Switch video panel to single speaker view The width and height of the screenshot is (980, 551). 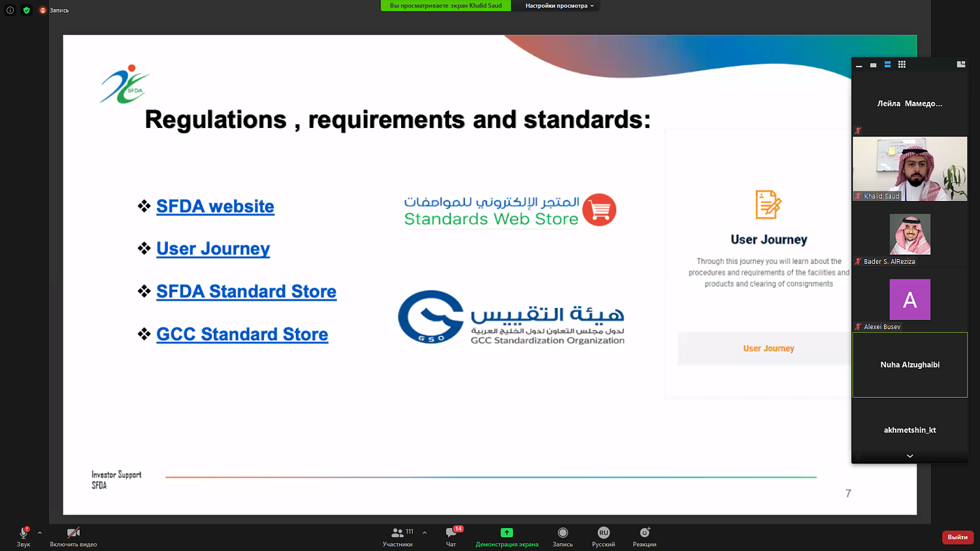coord(874,65)
